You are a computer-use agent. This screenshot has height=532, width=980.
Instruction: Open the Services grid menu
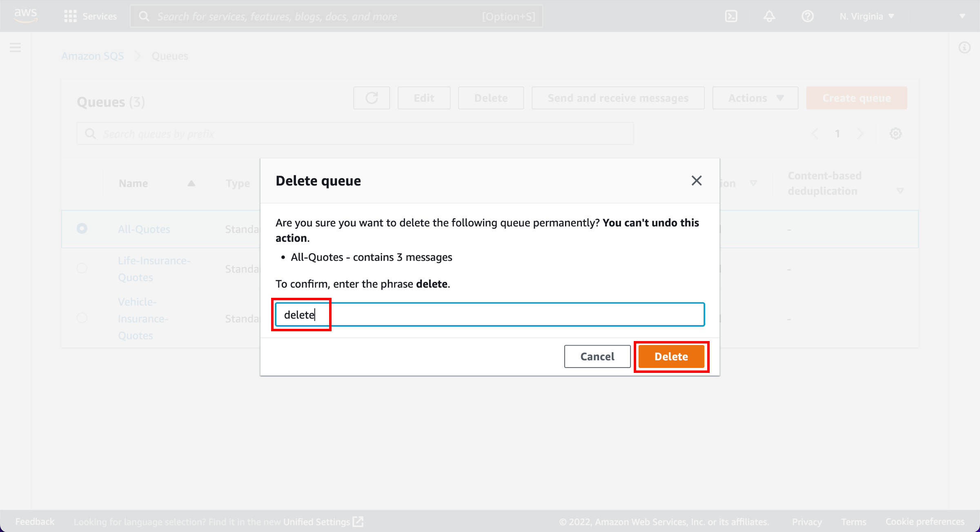click(x=91, y=16)
